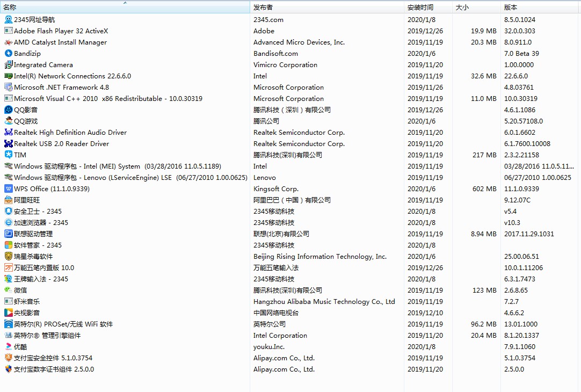
Task: Click publisher 阿里巴巴（中国）有限公司
Action: tap(292, 200)
